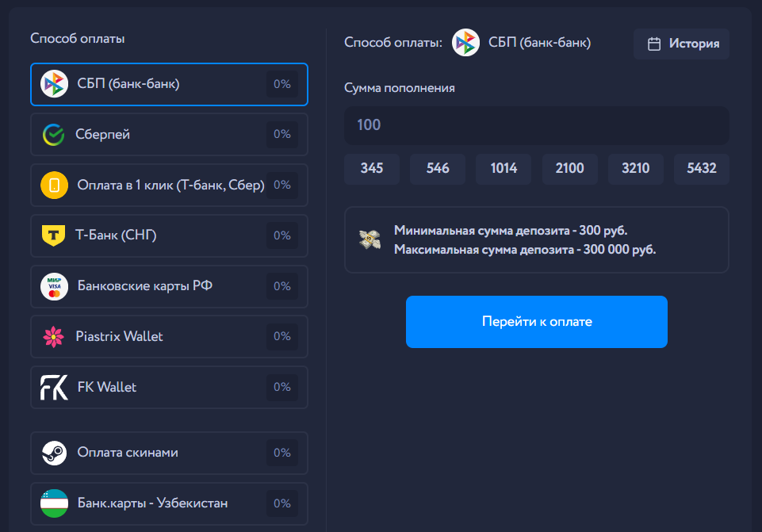Click the yellow one-click payment phone icon
This screenshot has width=762, height=532.
click(54, 186)
